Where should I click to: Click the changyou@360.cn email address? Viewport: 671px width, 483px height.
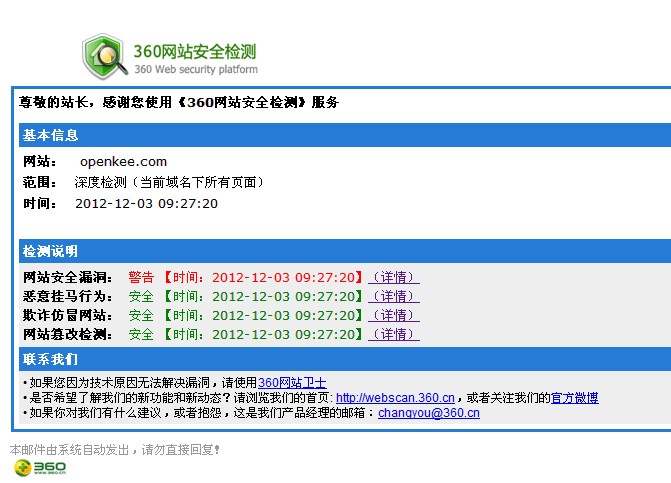pos(428,412)
